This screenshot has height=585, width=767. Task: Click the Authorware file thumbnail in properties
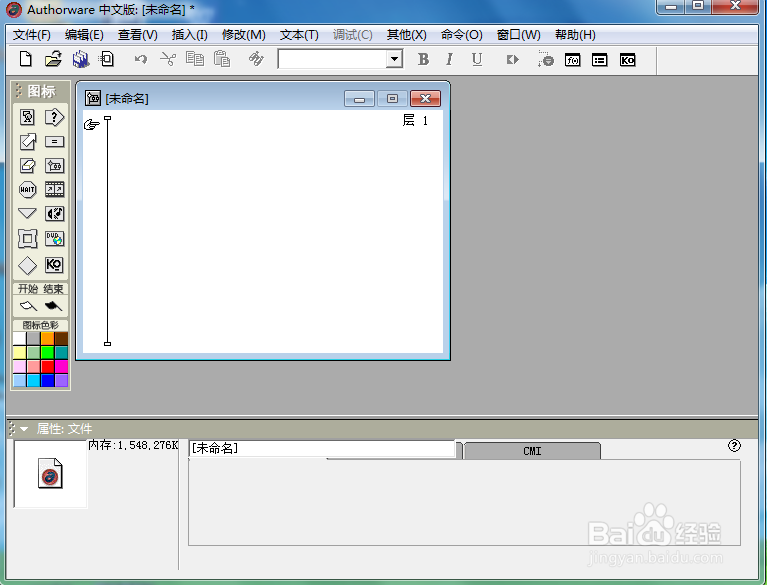pyautogui.click(x=50, y=473)
